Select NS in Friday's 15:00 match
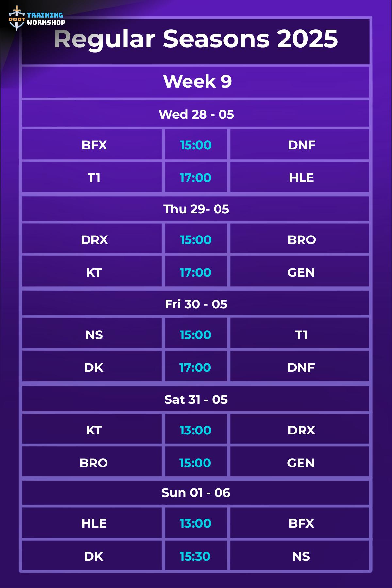Image resolution: width=392 pixels, height=588 pixels. click(x=94, y=335)
